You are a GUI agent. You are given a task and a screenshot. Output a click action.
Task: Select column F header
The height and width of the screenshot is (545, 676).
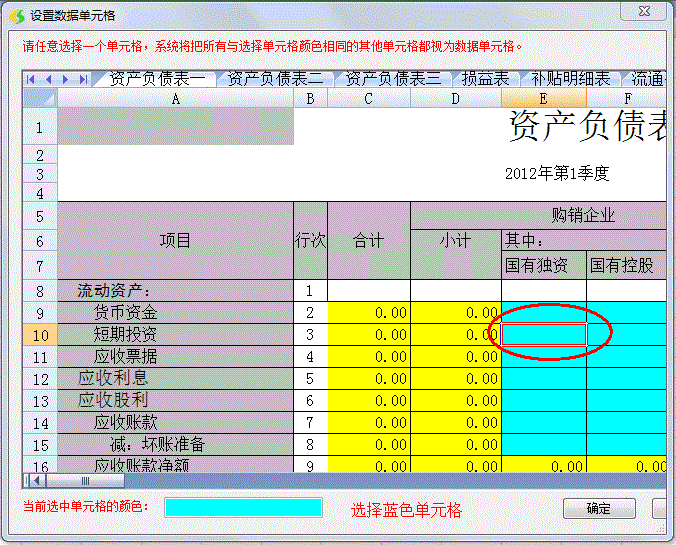point(626,99)
